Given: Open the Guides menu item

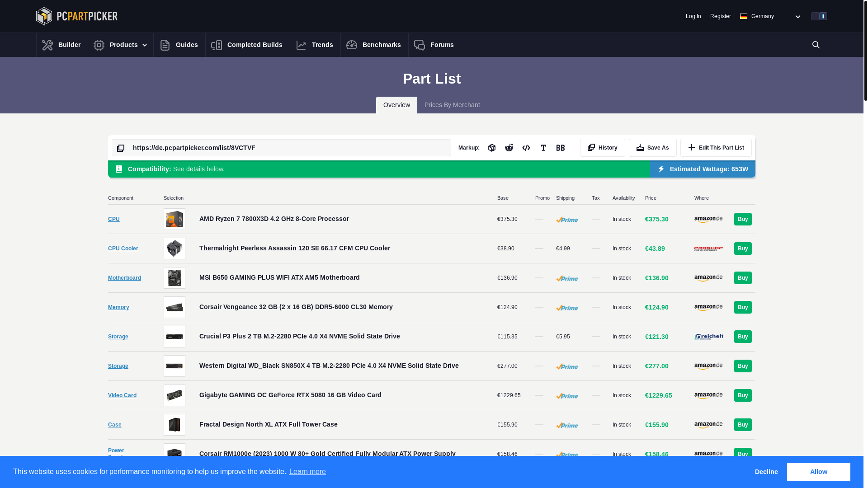Looking at the screenshot, I should click(179, 45).
